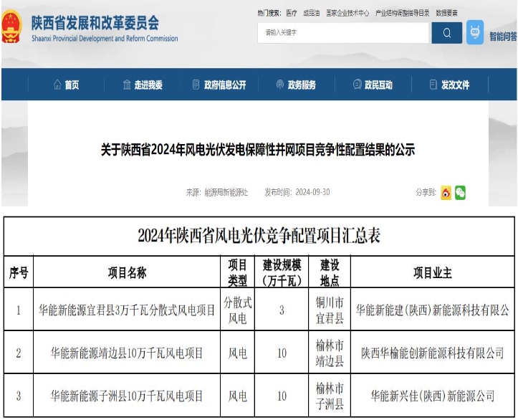
Task: Click the fingerprint icon beside 政务服务
Action: click(280, 85)
